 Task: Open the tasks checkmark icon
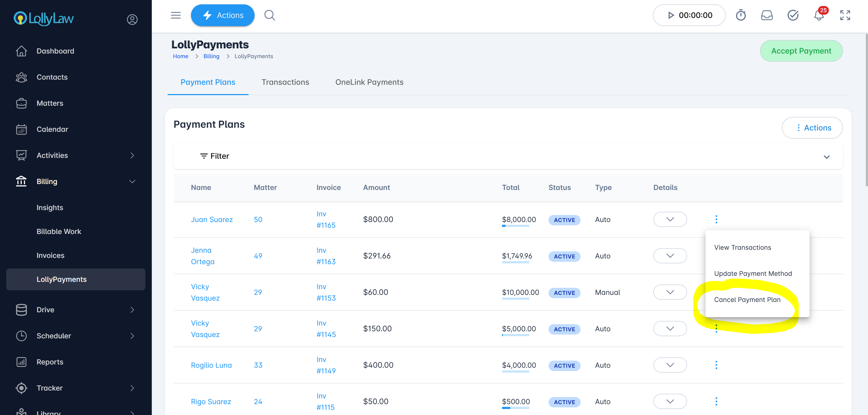point(793,15)
